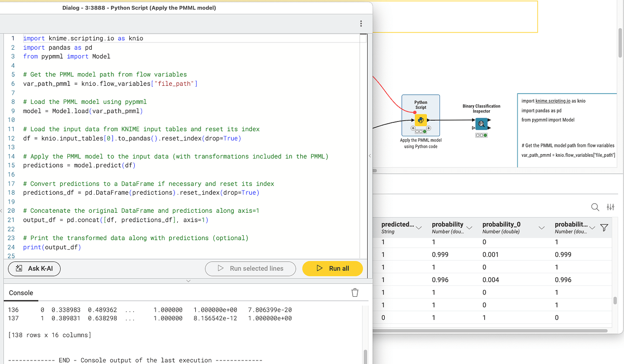Screen dimensions: 624x364
Task: Click the output table vertical scrollbar
Action: point(615,301)
